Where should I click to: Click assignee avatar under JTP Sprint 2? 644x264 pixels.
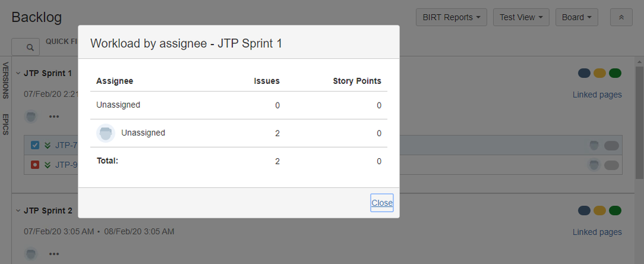tap(32, 254)
